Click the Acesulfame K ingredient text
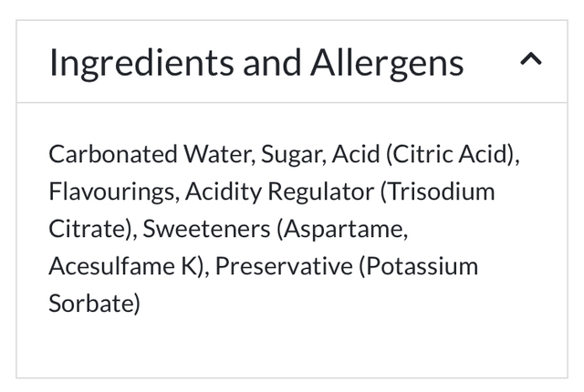Image resolution: width=584 pixels, height=392 pixels. pos(128,266)
